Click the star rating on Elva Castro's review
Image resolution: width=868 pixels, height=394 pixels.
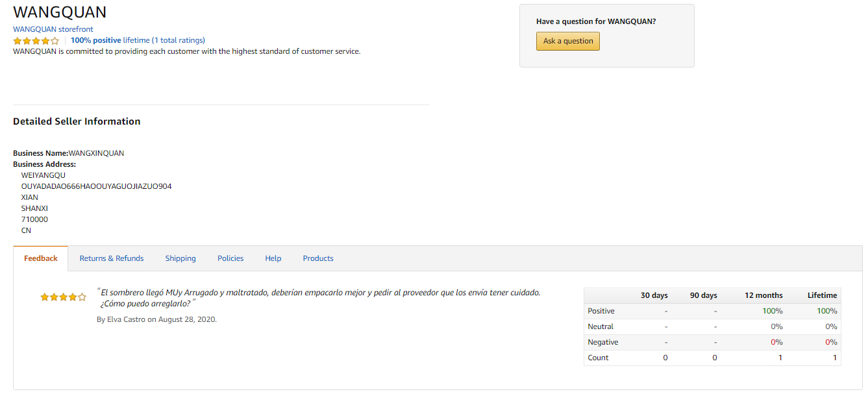click(x=63, y=297)
